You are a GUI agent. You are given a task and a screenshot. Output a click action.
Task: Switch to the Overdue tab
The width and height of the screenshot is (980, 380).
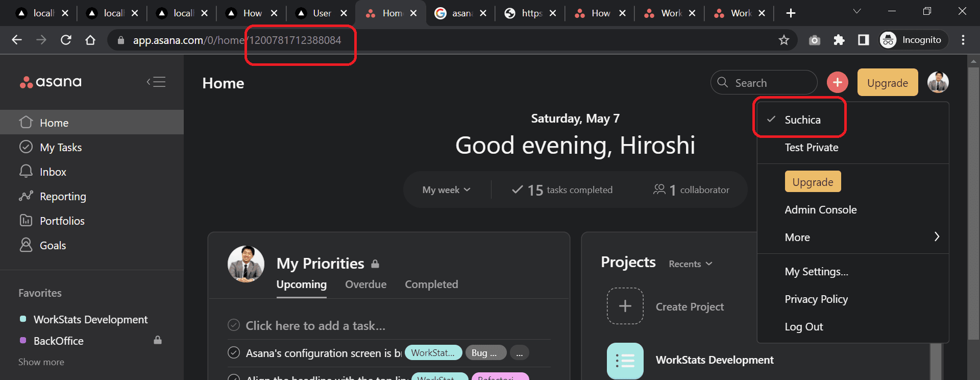tap(365, 284)
